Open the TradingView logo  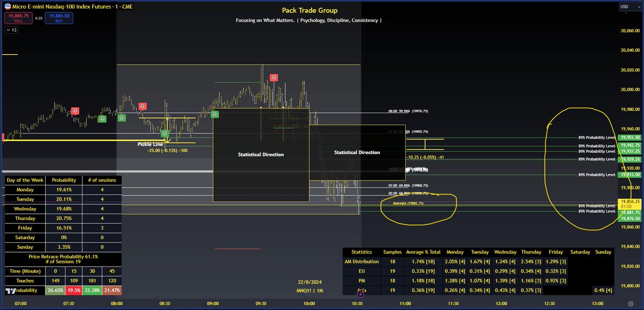coord(12,291)
